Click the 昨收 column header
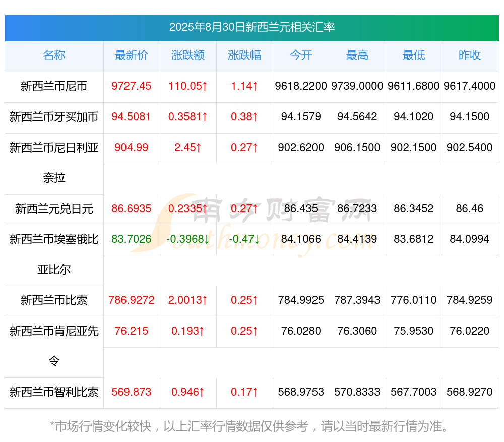Screen dimensions: 504x442 pos(470,55)
